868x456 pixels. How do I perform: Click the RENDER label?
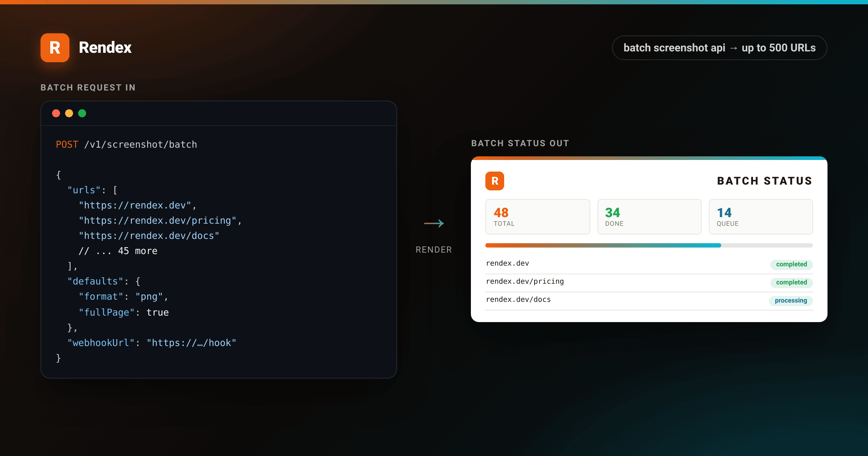point(434,250)
